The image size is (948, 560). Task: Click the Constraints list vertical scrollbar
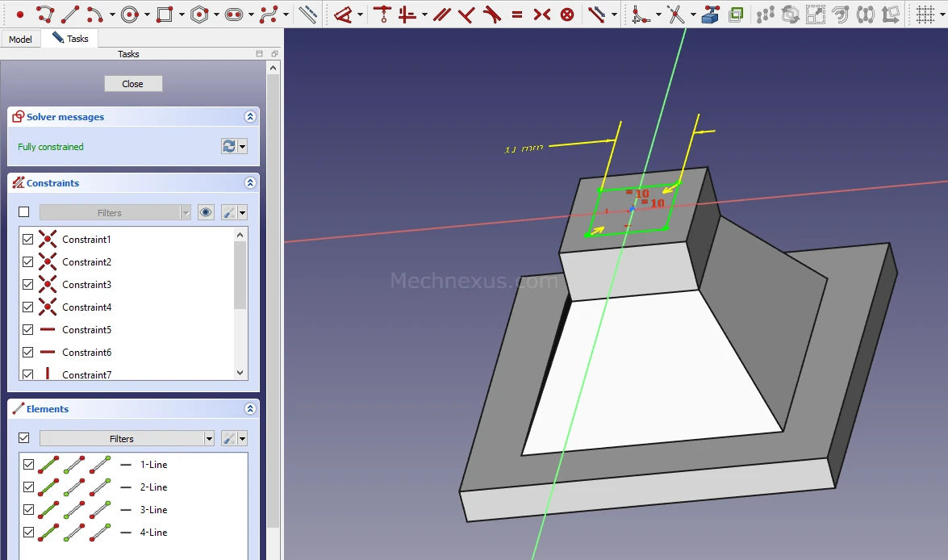(240, 274)
